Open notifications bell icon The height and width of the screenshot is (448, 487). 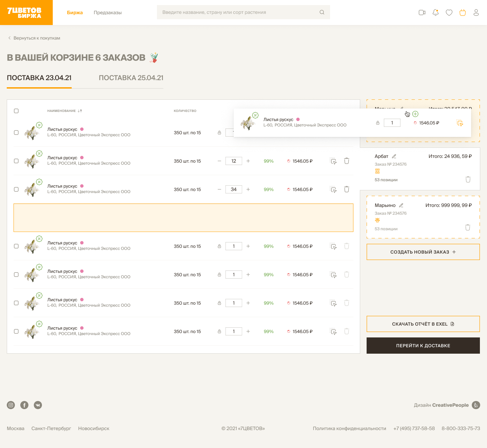pyautogui.click(x=436, y=13)
